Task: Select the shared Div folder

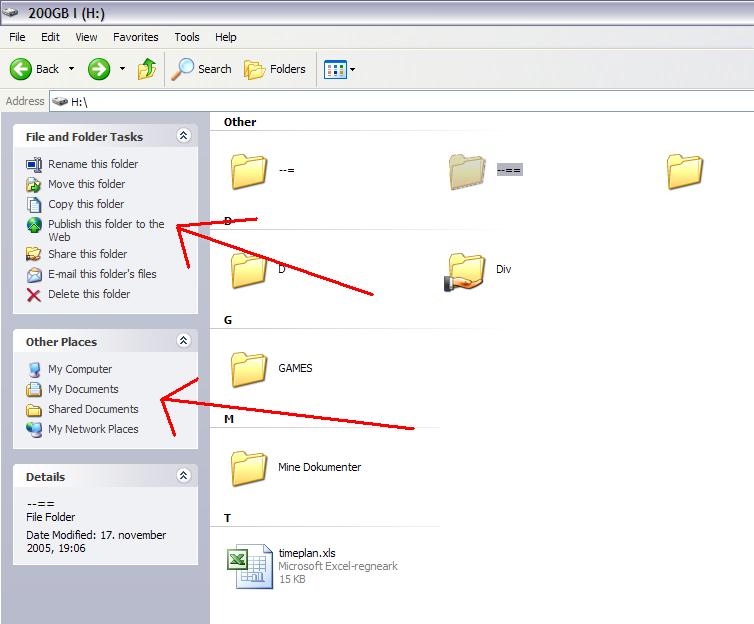Action: 465,271
